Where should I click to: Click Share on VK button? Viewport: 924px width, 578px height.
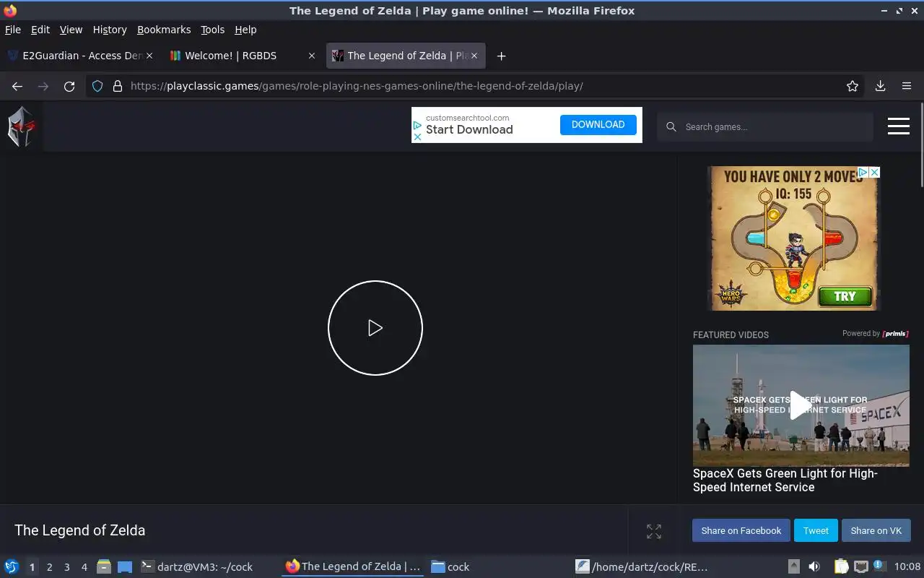[x=876, y=530]
